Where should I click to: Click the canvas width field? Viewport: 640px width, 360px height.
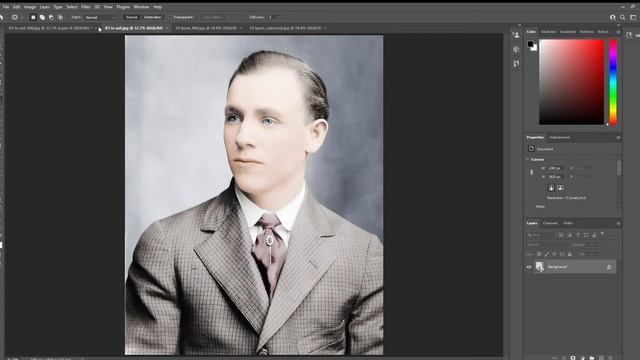tap(556, 168)
